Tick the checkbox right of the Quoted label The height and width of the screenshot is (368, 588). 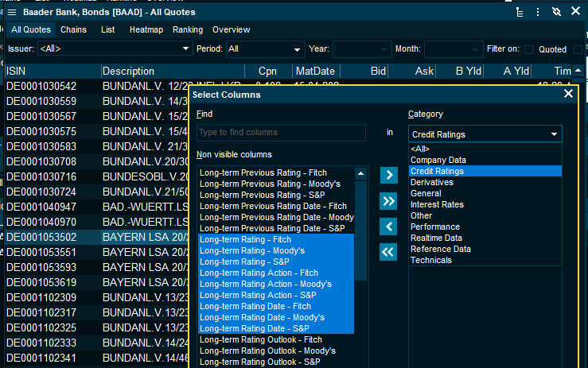[578, 49]
